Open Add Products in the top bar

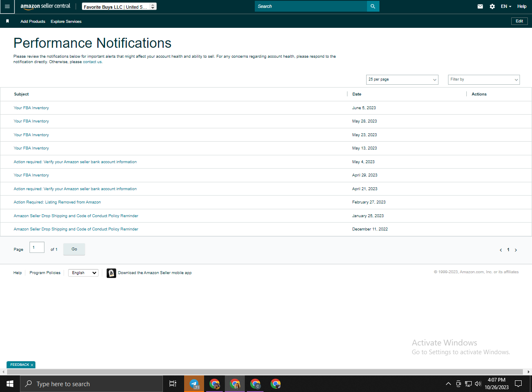coord(33,22)
